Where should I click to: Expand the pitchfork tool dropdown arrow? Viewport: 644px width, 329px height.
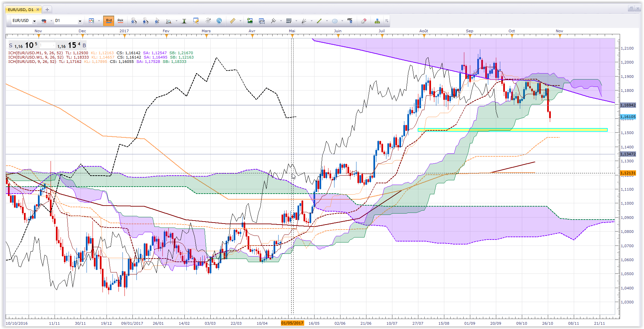coord(281,21)
